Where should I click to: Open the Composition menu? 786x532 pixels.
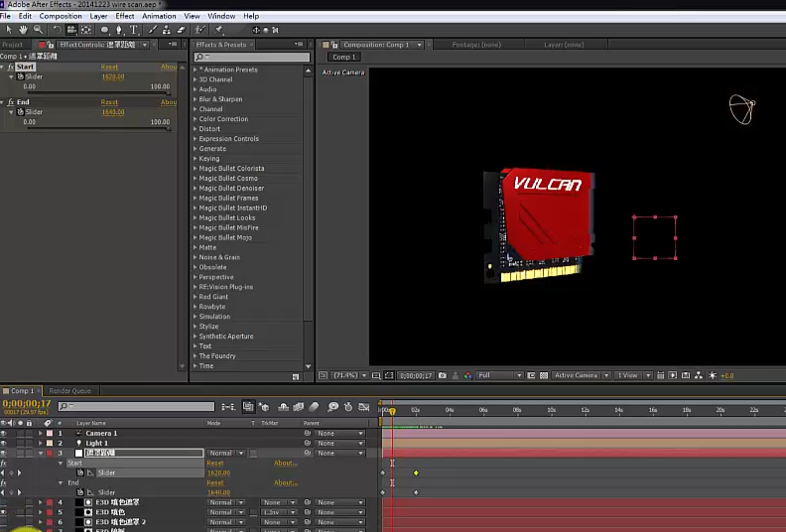pos(61,16)
